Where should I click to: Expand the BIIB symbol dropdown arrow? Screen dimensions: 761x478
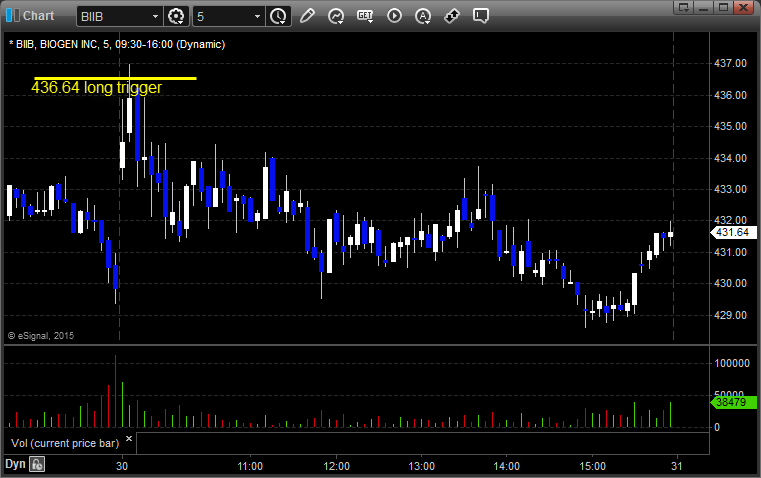point(155,16)
